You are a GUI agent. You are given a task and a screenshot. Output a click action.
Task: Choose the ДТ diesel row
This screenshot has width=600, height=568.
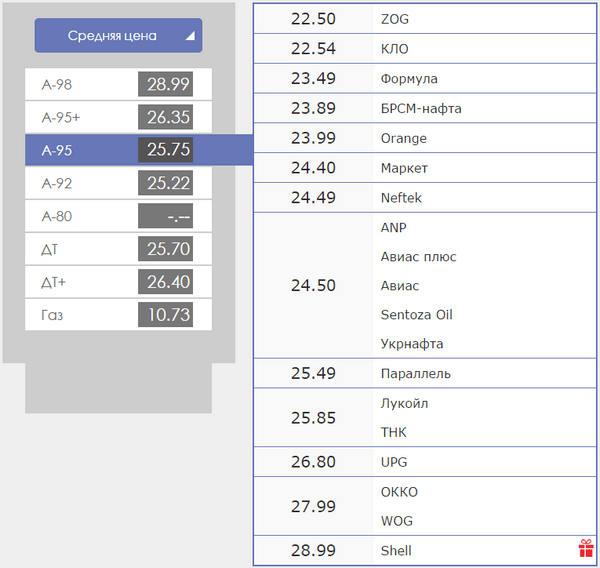click(118, 250)
